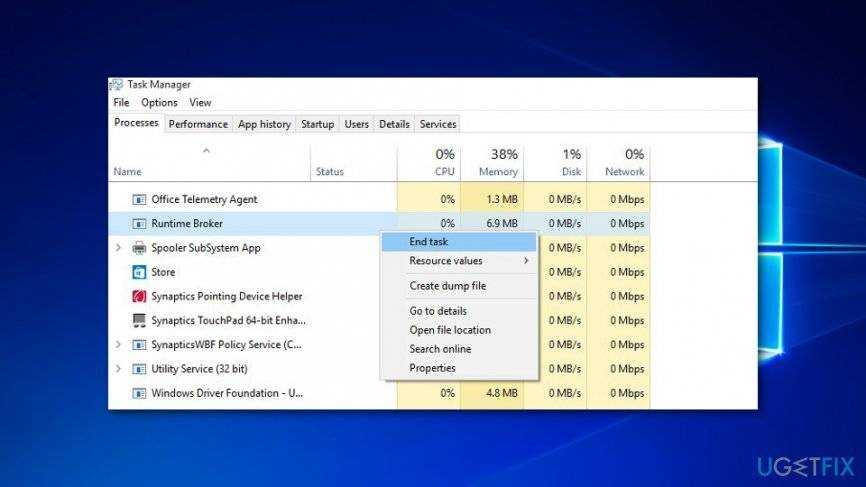
Task: Choose Search online
Action: (x=459, y=349)
